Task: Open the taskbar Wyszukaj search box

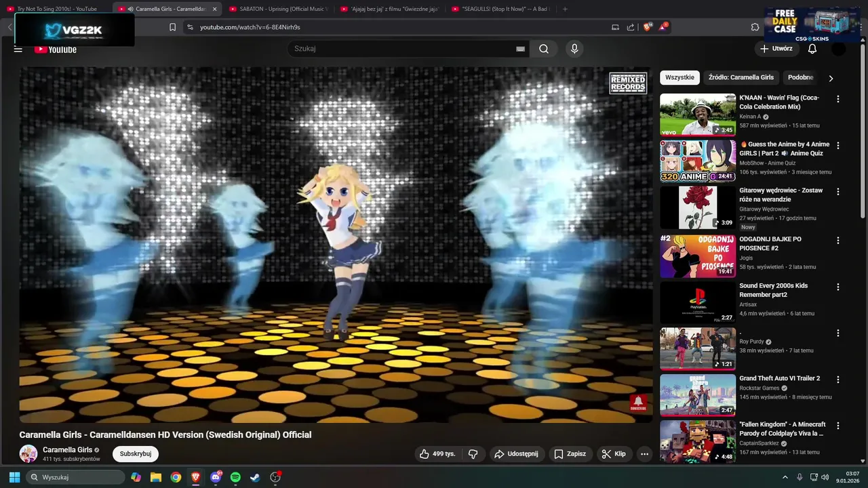Action: pyautogui.click(x=75, y=477)
